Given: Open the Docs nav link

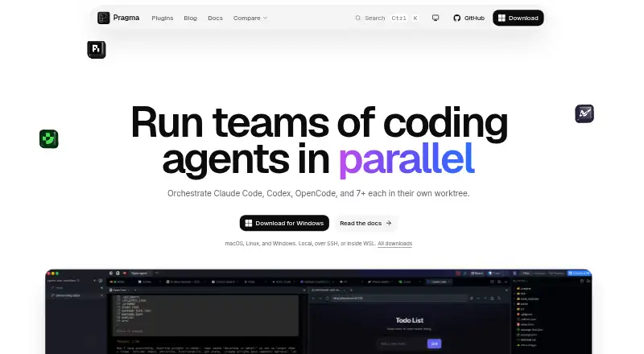Looking at the screenshot, I should tap(215, 18).
